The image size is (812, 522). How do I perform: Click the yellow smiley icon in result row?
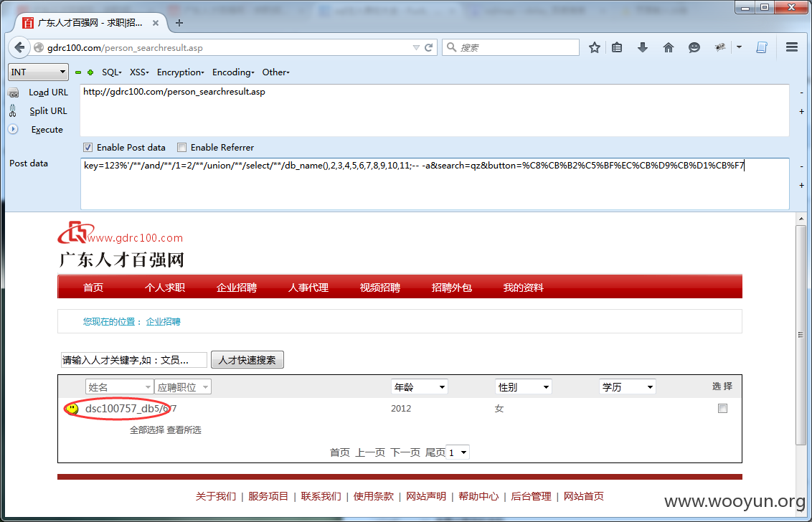72,409
